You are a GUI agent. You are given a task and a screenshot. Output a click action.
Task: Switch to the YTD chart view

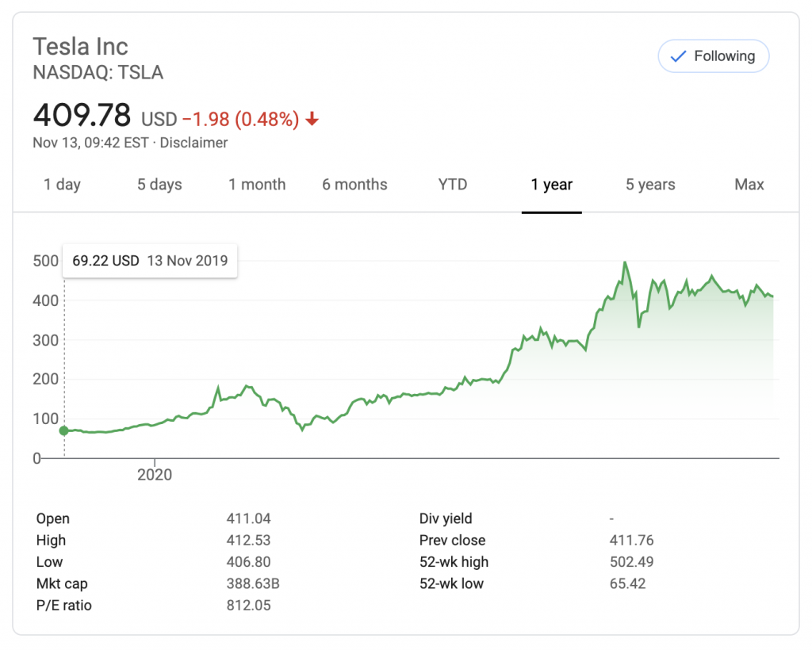click(452, 185)
